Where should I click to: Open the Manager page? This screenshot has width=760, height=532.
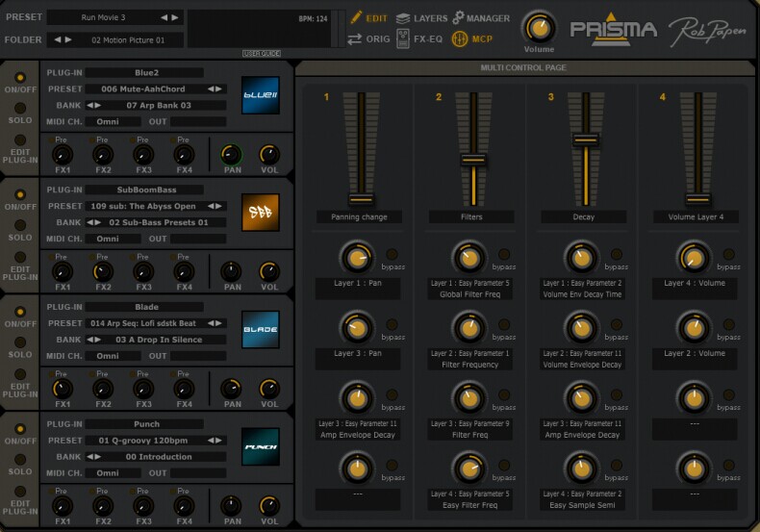click(x=481, y=17)
